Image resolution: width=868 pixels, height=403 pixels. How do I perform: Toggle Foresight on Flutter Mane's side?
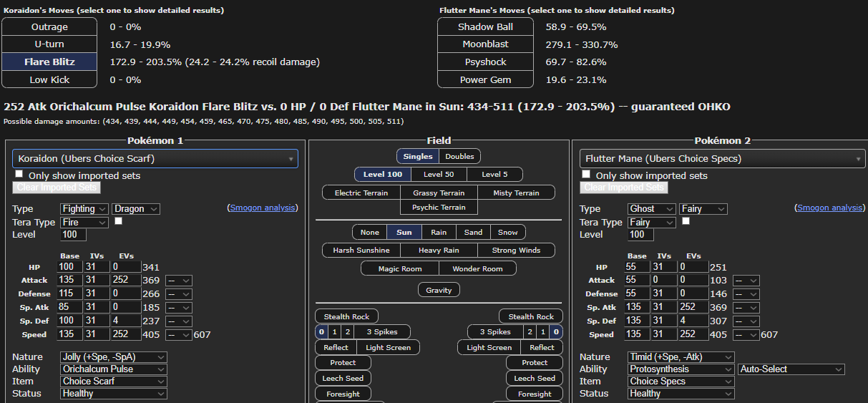535,394
